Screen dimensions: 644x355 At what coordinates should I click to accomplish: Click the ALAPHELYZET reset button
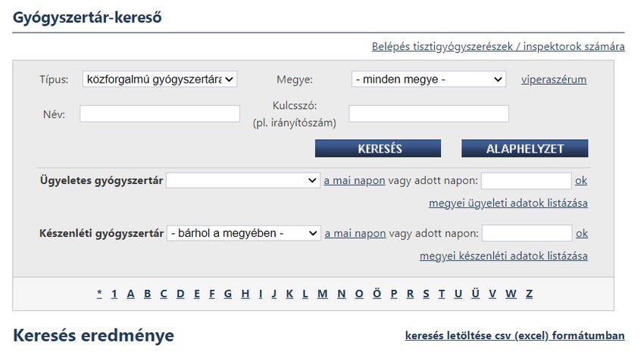524,148
